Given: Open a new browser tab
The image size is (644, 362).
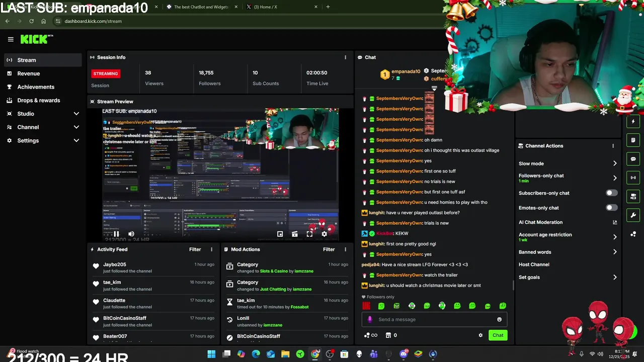Looking at the screenshot, I should 328,7.
